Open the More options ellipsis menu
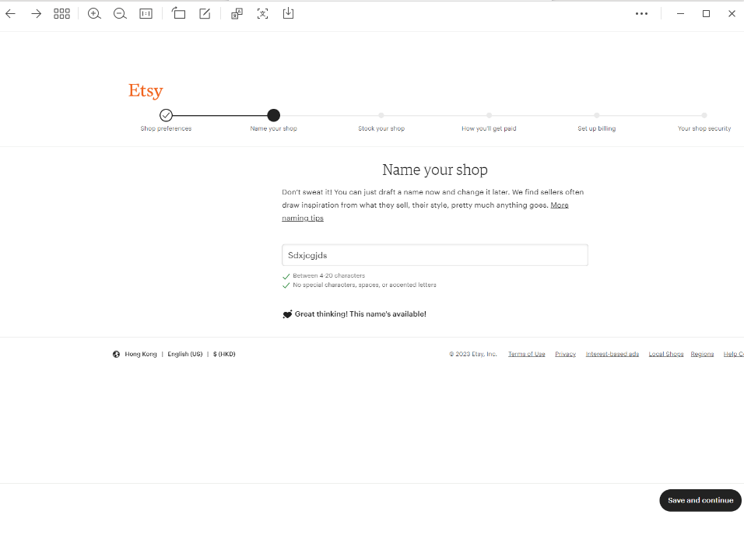744x560 pixels. [x=641, y=13]
